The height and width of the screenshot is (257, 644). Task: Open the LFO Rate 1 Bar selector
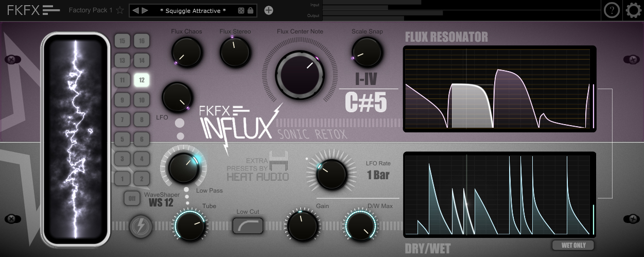(378, 175)
